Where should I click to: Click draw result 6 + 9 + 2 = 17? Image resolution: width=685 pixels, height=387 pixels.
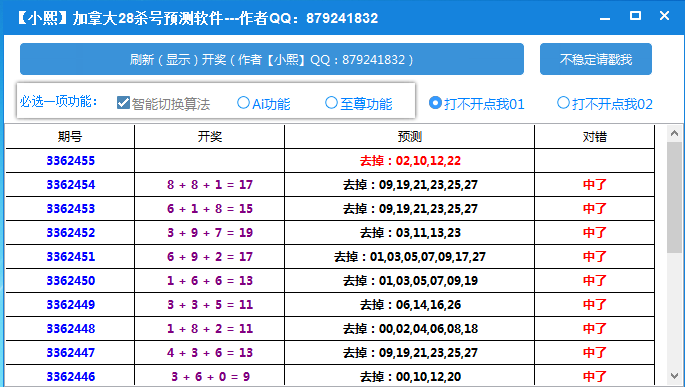[x=210, y=257]
